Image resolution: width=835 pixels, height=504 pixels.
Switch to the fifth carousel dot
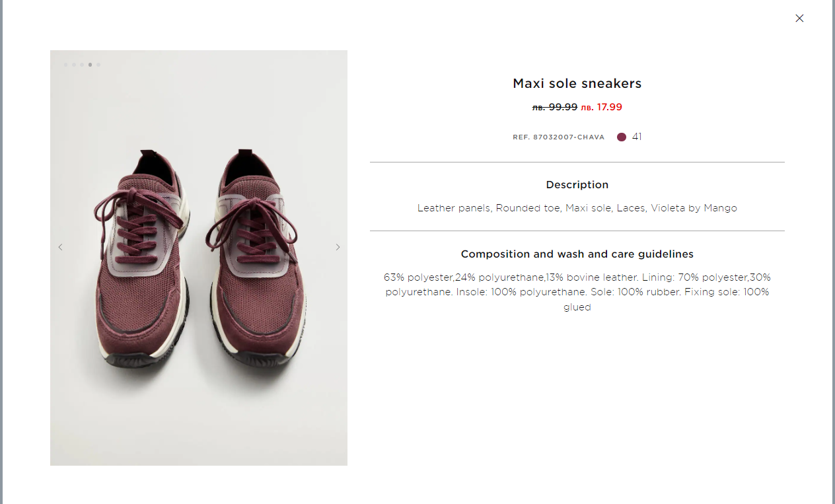click(98, 65)
